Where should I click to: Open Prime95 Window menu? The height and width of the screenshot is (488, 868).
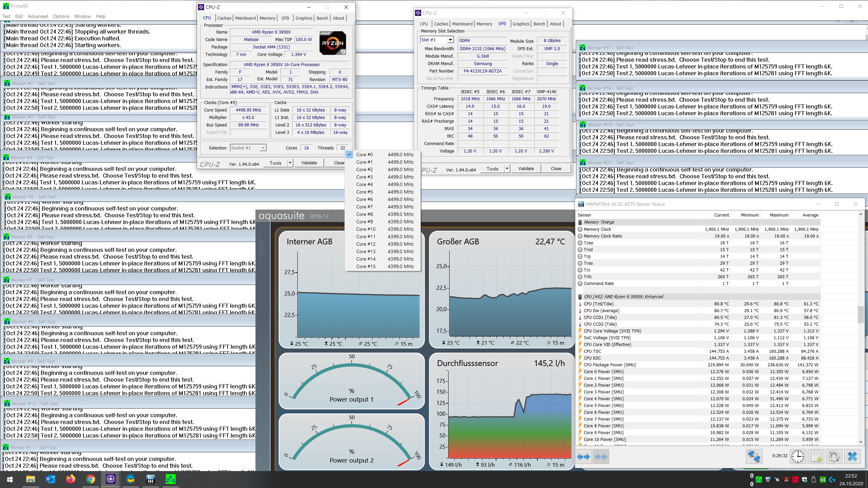82,16
